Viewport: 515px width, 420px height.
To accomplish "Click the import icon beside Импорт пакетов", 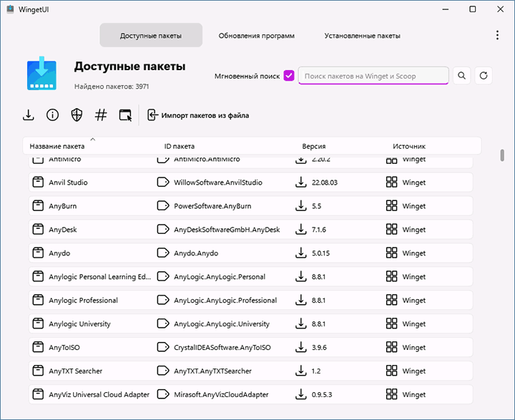I will pos(152,115).
